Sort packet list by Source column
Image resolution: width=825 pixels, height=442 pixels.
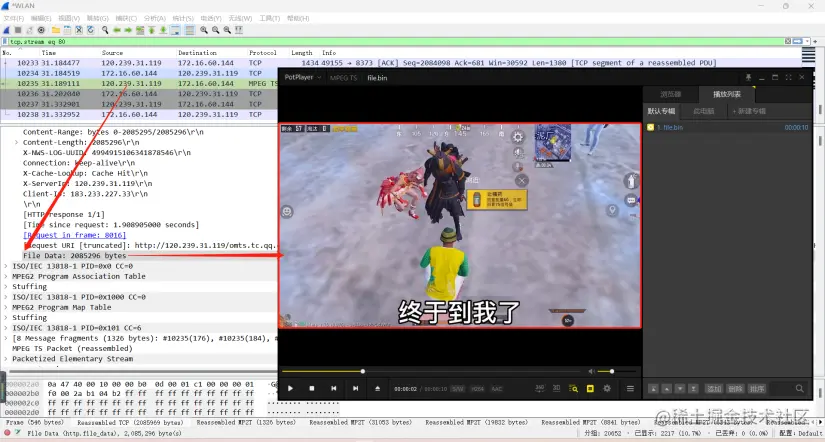[112, 53]
